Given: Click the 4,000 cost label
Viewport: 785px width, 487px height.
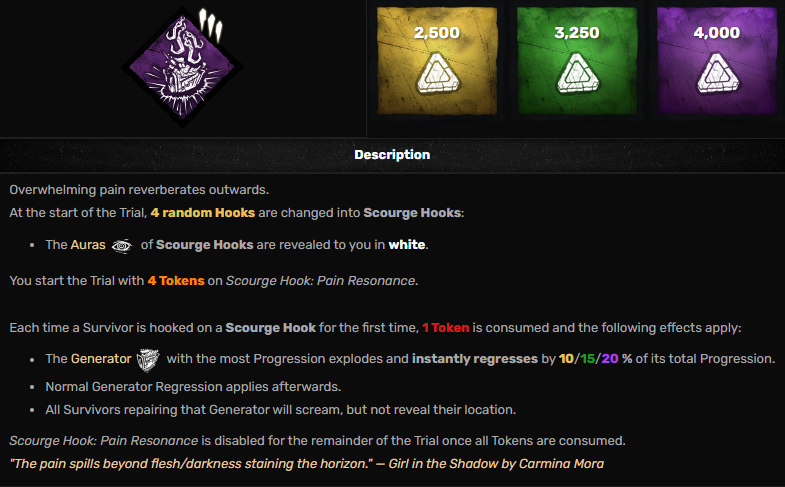Looking at the screenshot, I should [x=716, y=33].
